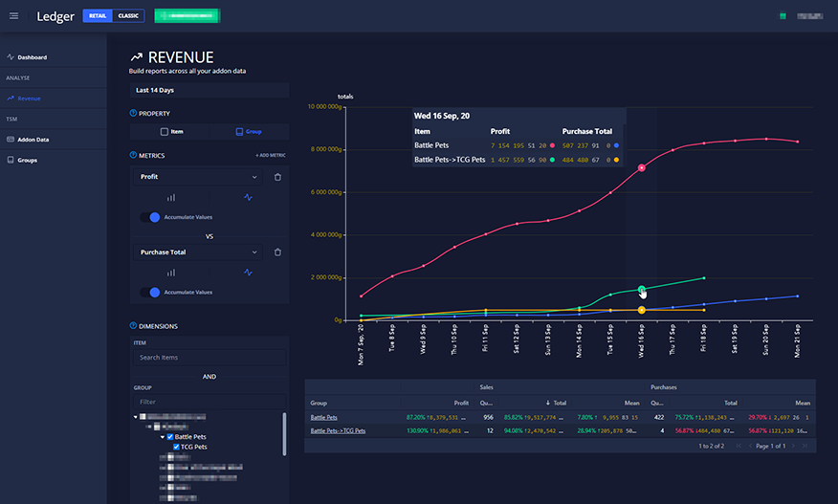Choose line chart for Profit metric
This screenshot has width=838, height=504.
248,197
